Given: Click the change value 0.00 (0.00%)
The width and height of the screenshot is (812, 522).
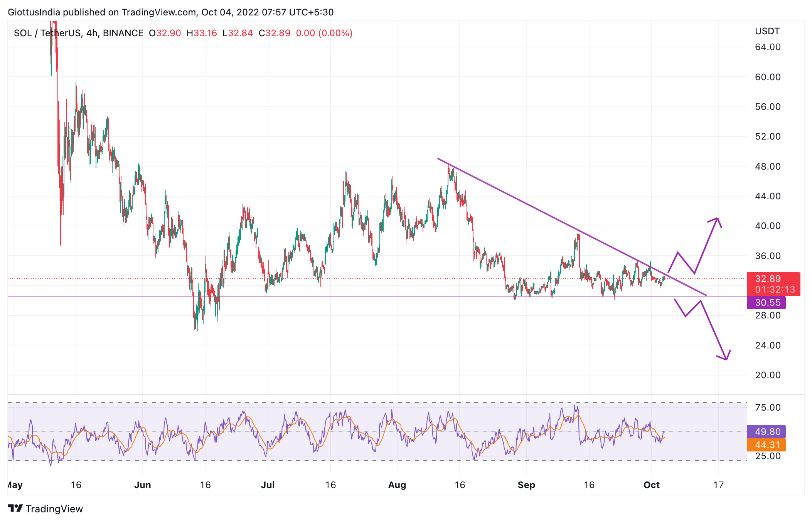Looking at the screenshot, I should 324,33.
